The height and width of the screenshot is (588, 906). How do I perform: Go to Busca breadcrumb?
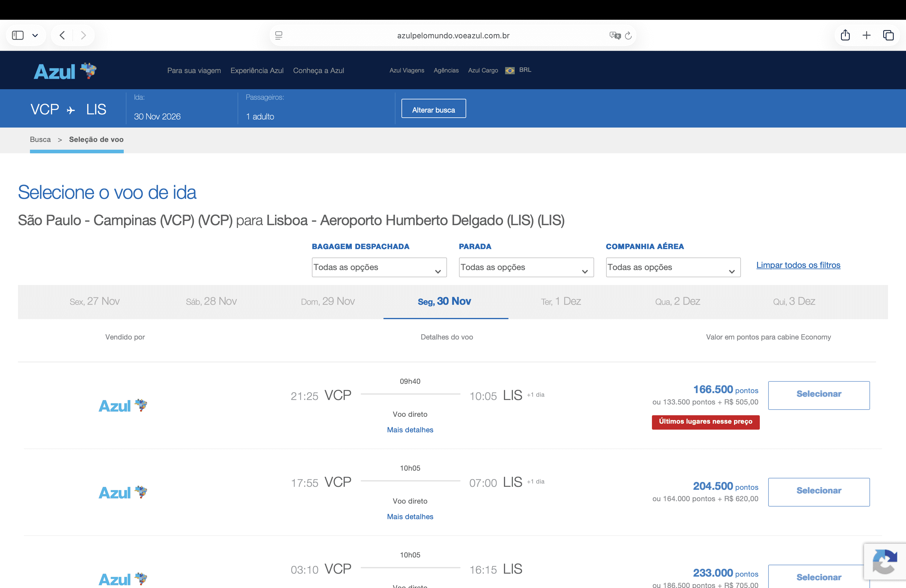coord(40,139)
